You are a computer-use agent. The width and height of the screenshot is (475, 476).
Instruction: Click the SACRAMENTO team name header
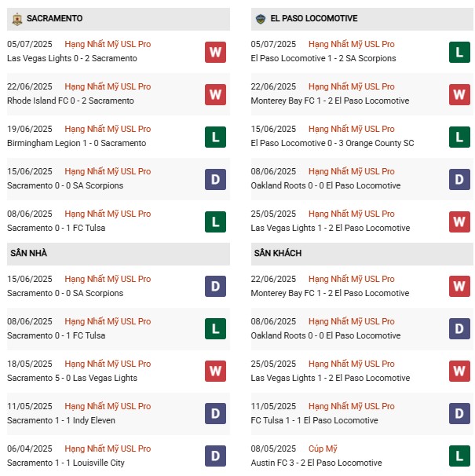54,19
